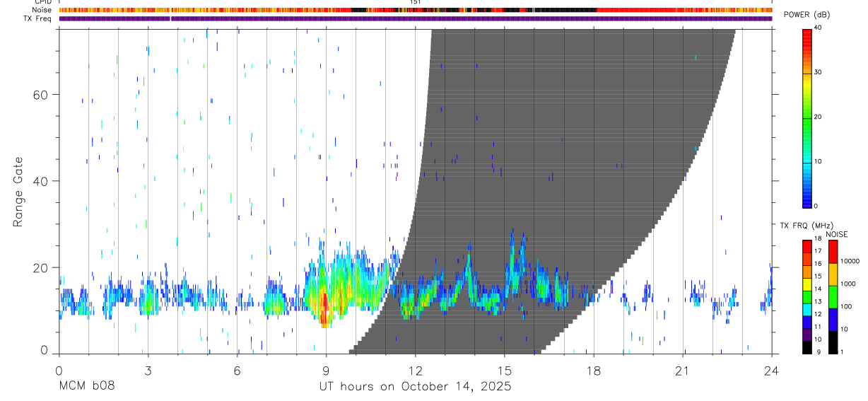The height and width of the screenshot is (401, 868).
Task: Click the "1000" tick on the NOISE legend
Action: [x=848, y=284]
